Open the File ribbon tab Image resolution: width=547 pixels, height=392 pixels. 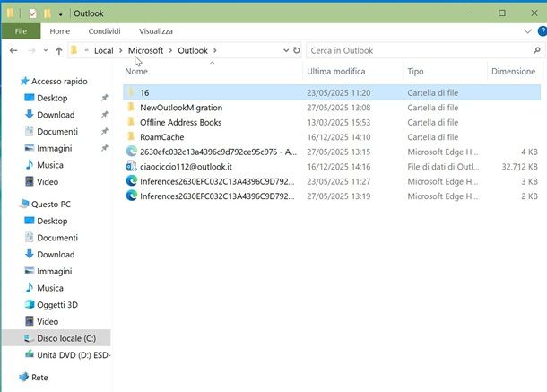[x=21, y=31]
